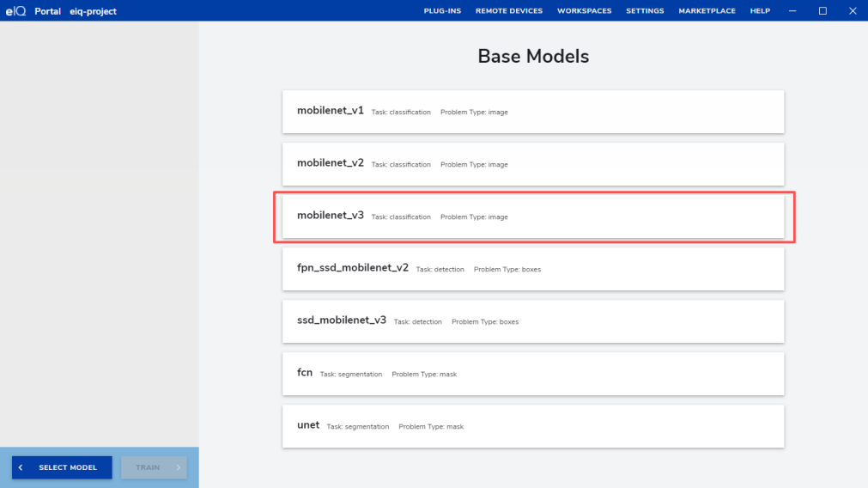Open the PLUG-INS menu
The image size is (868, 488).
(442, 11)
